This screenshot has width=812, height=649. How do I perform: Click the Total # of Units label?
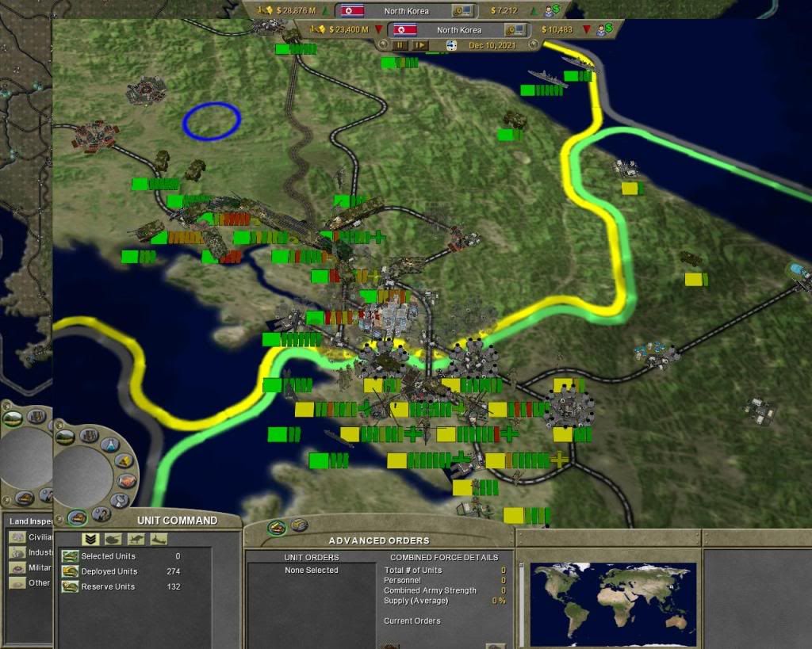tap(412, 571)
